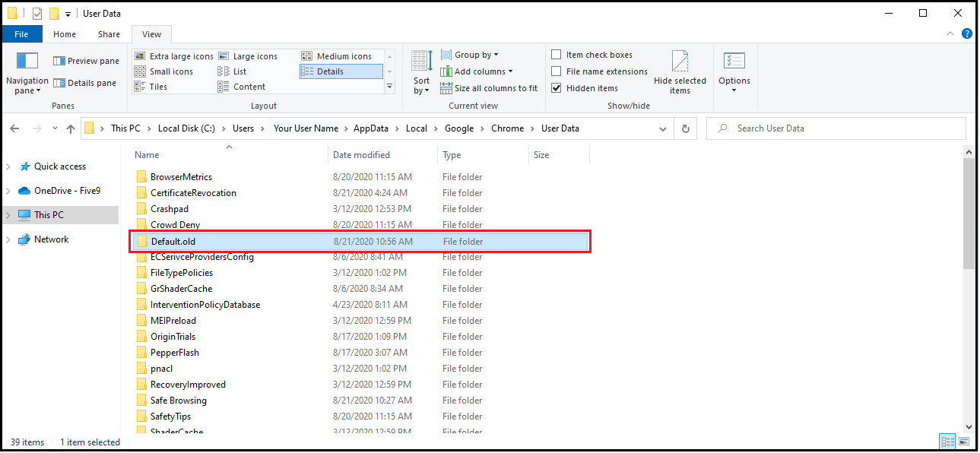Image resolution: width=980 pixels, height=453 pixels.
Task: Open the folder Options icon
Action: [734, 62]
